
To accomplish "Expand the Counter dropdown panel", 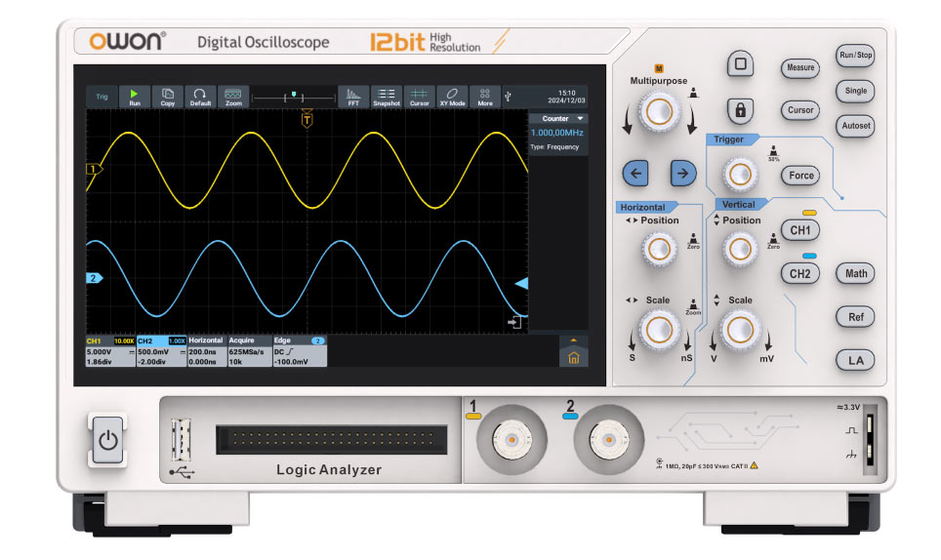I will (x=558, y=119).
